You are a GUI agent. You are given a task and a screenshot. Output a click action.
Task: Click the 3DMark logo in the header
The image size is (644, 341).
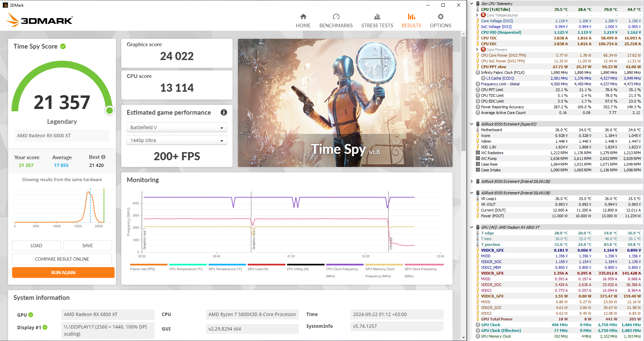click(x=39, y=20)
